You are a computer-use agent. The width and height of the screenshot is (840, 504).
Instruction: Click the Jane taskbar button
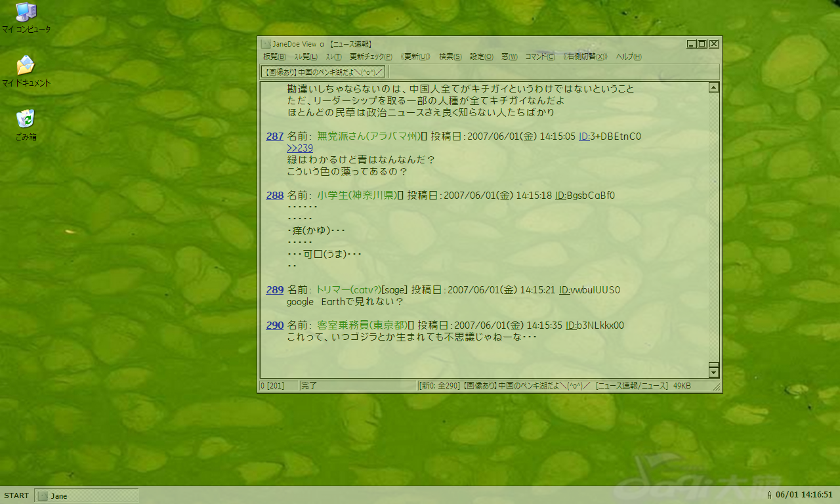pos(86,495)
